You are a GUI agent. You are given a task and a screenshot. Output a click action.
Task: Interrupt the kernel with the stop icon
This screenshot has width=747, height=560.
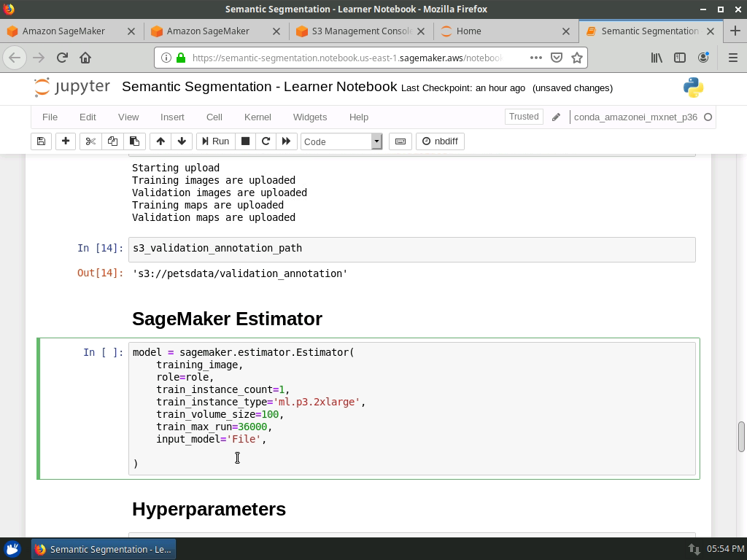click(246, 141)
